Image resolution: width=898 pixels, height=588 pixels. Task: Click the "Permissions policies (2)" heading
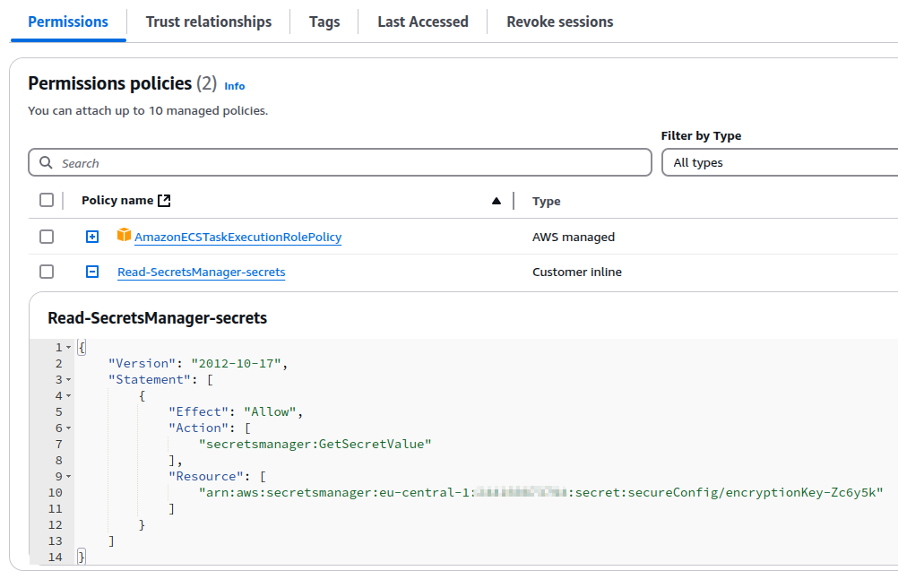point(123,83)
